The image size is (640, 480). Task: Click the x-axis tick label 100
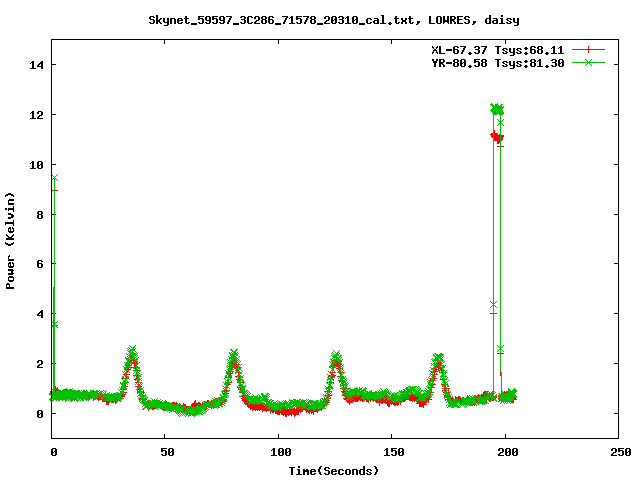(x=281, y=452)
